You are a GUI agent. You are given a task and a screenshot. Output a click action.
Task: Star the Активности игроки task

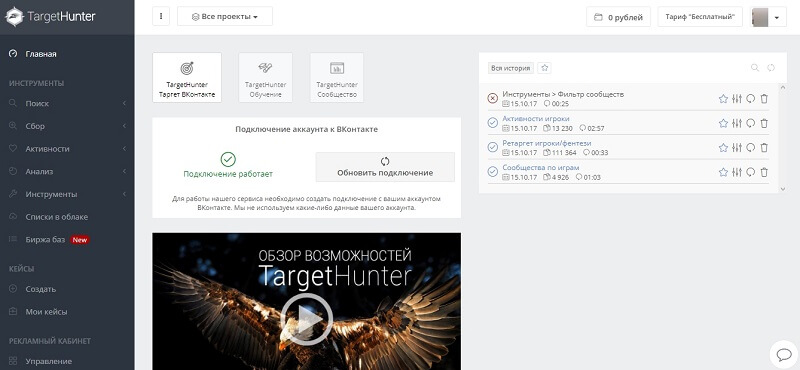click(723, 123)
